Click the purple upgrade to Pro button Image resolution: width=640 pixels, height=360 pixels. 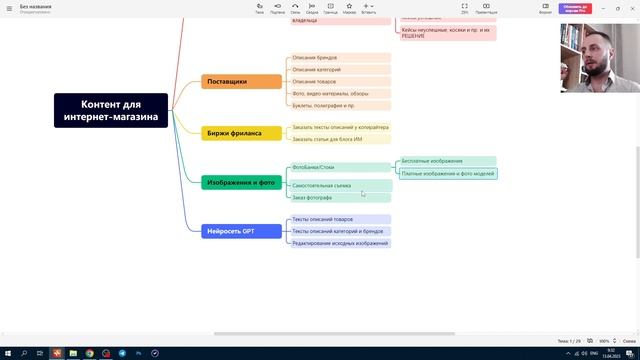point(575,9)
